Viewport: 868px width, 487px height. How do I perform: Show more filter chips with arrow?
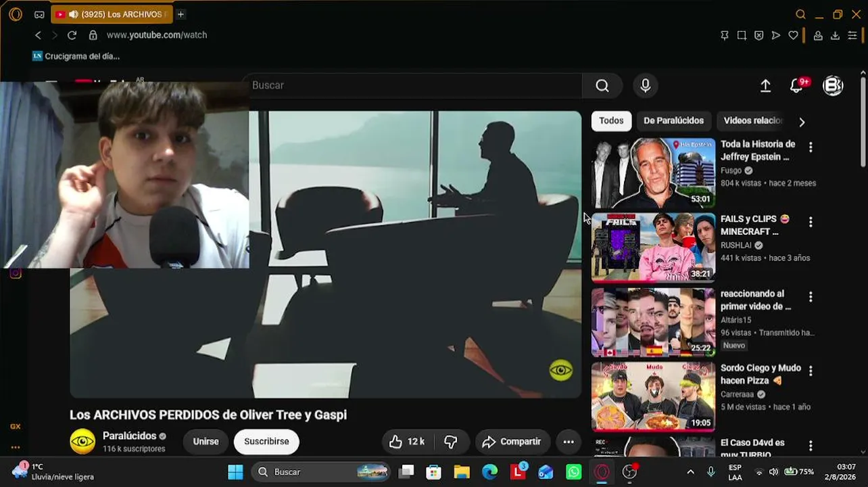click(802, 122)
